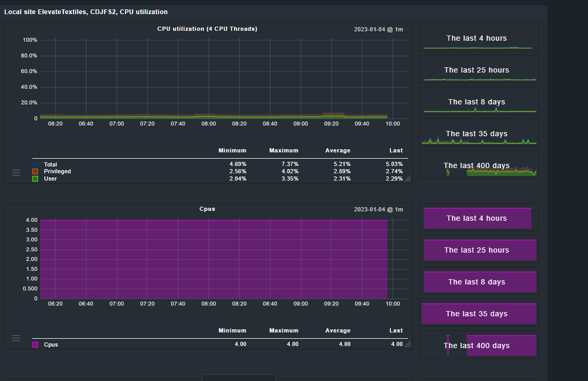Screen dimensions: 588x381
Task: Open Cpus last 25 hours thumbnail
Action: (x=479, y=249)
